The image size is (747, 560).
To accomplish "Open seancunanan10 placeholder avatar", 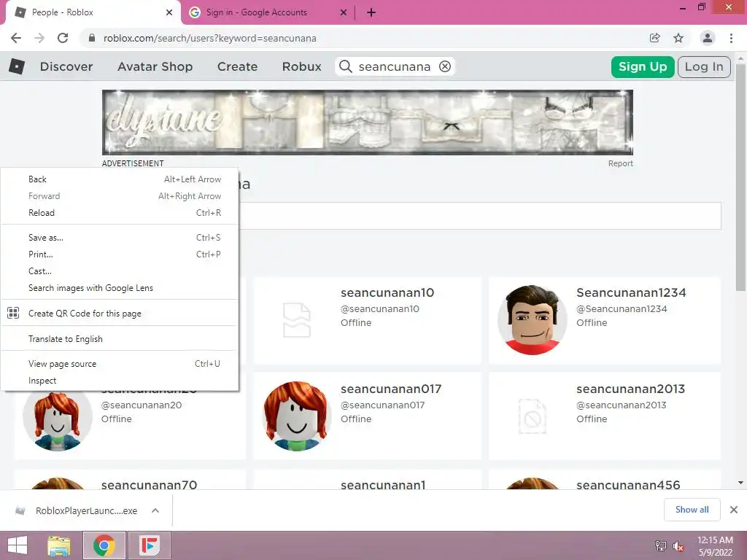I will coord(297,320).
